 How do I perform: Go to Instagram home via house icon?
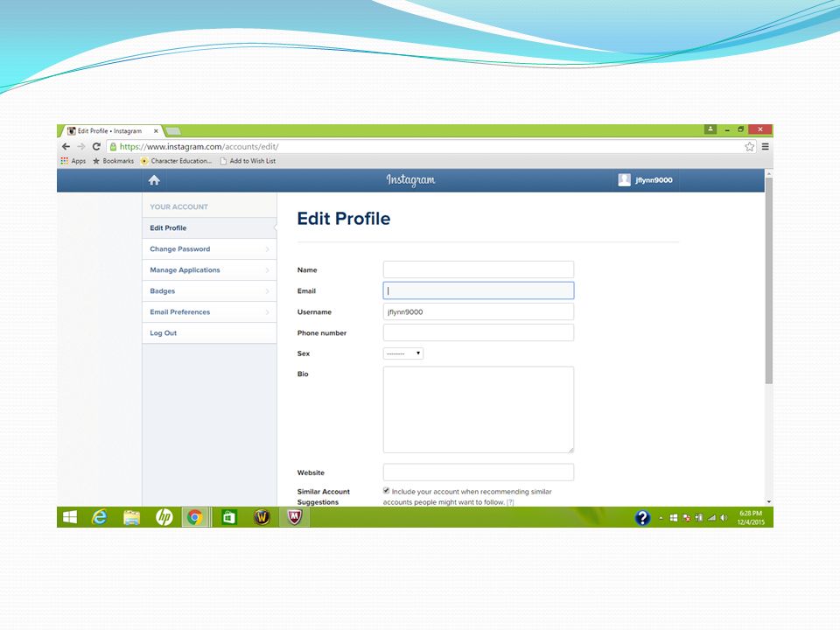coord(154,180)
